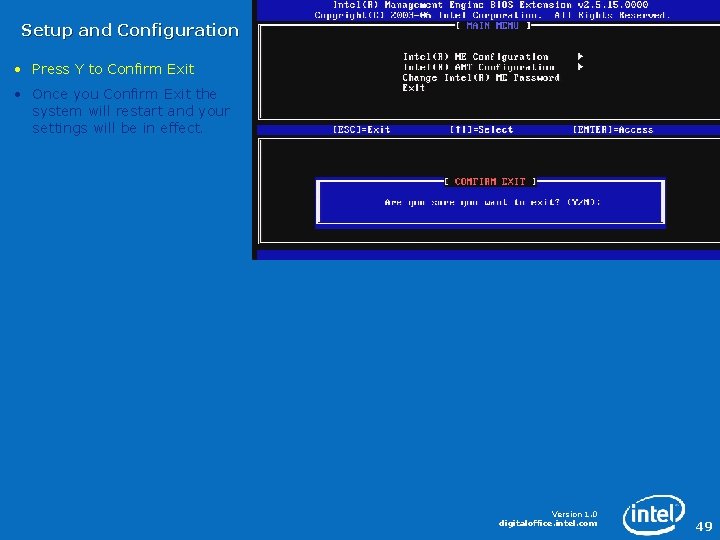Screen dimensions: 720x540
Task: Click the Version 1.0 label
Action: click(x=574, y=514)
